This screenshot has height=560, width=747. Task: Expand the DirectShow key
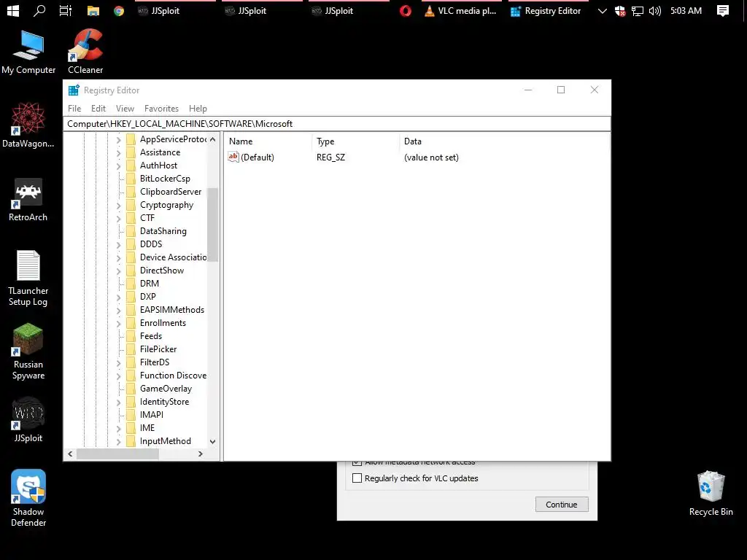(119, 271)
